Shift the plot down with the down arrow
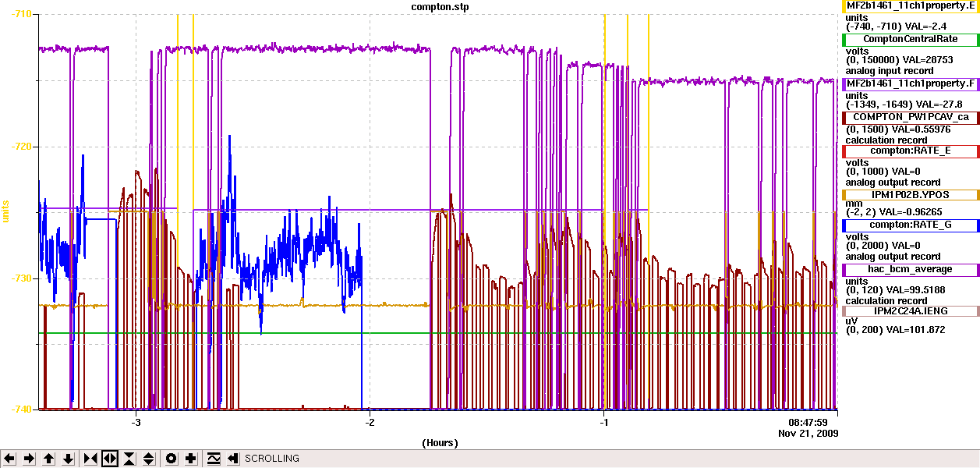 [x=68, y=459]
